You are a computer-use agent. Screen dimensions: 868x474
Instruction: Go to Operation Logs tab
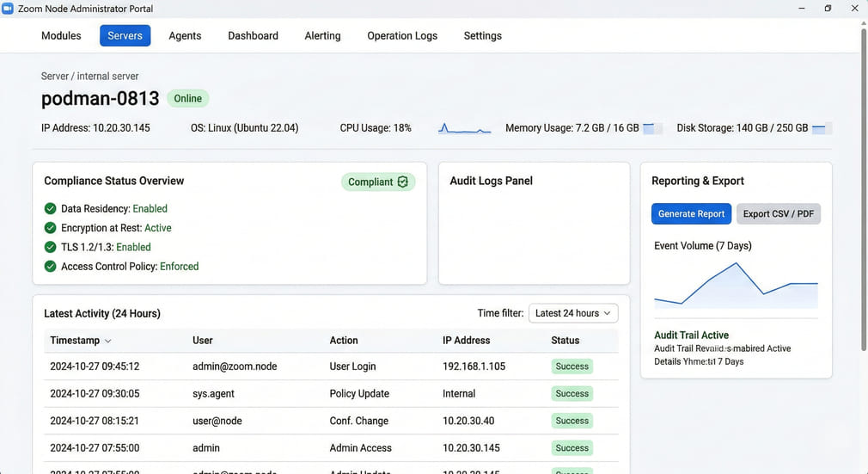(x=402, y=35)
